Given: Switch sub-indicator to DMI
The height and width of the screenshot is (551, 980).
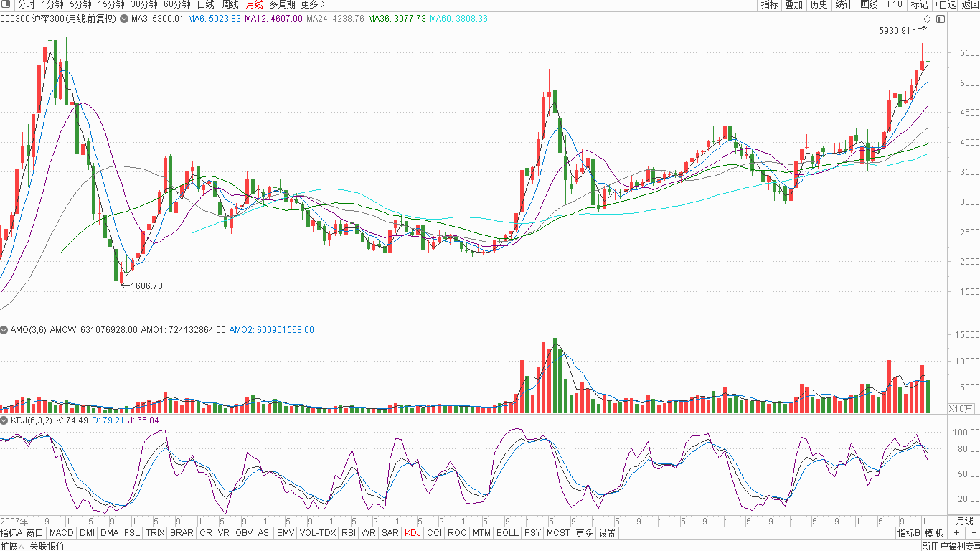Looking at the screenshot, I should [87, 533].
